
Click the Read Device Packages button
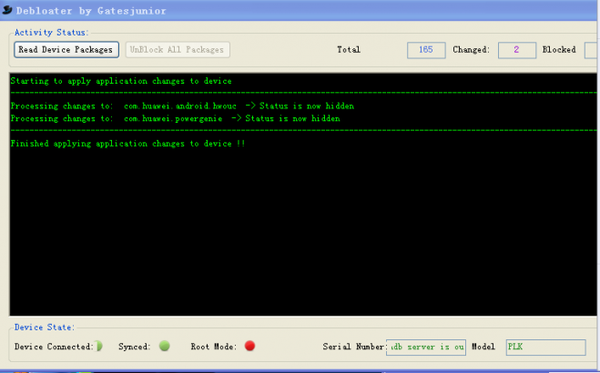(66, 50)
